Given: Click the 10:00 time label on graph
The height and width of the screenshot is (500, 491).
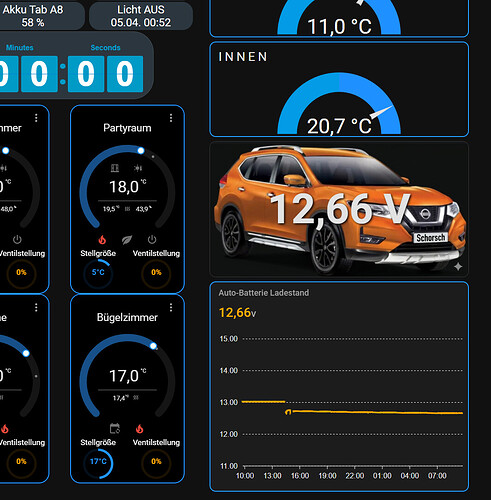Looking at the screenshot, I should (x=245, y=476).
